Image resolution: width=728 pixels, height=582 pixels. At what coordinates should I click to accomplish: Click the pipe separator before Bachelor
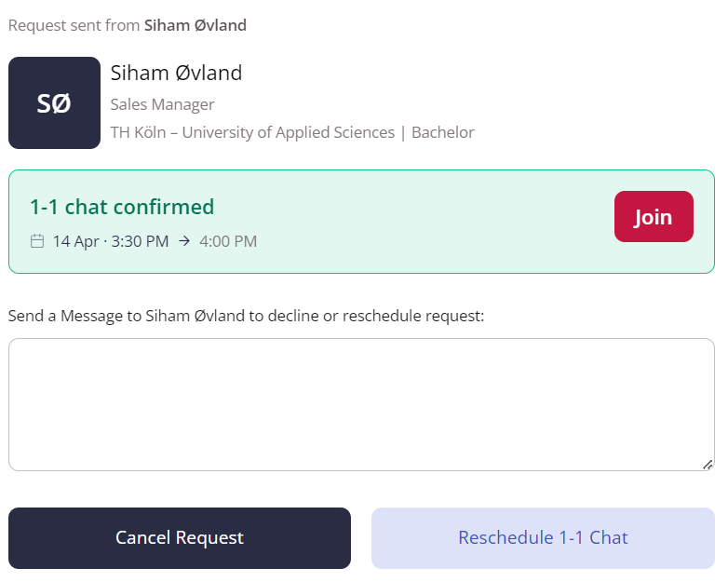pos(403,133)
